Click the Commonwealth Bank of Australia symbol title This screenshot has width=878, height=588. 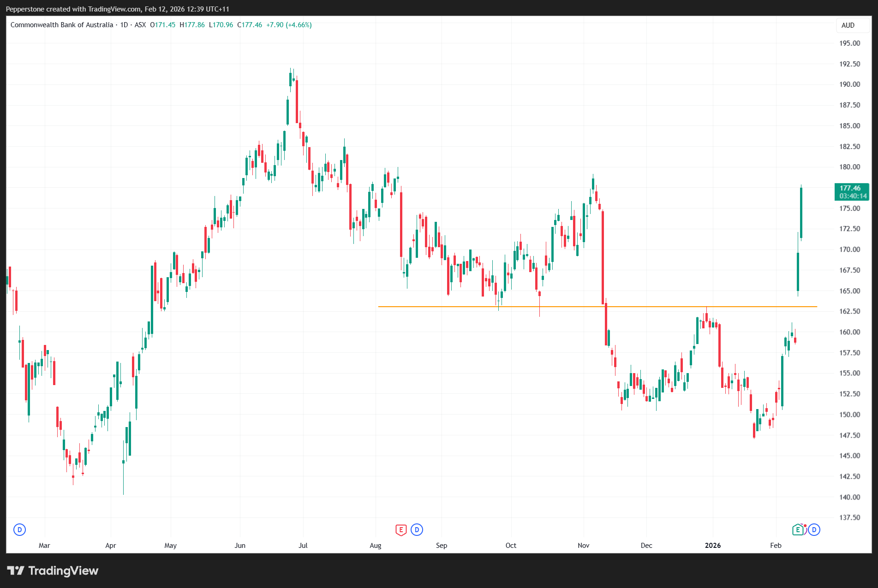tap(62, 25)
